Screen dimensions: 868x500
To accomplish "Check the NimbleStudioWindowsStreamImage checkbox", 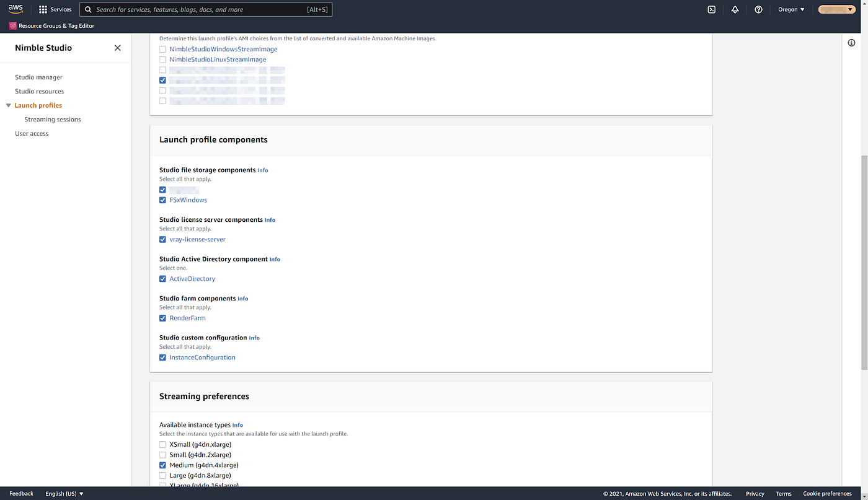I will pos(162,49).
